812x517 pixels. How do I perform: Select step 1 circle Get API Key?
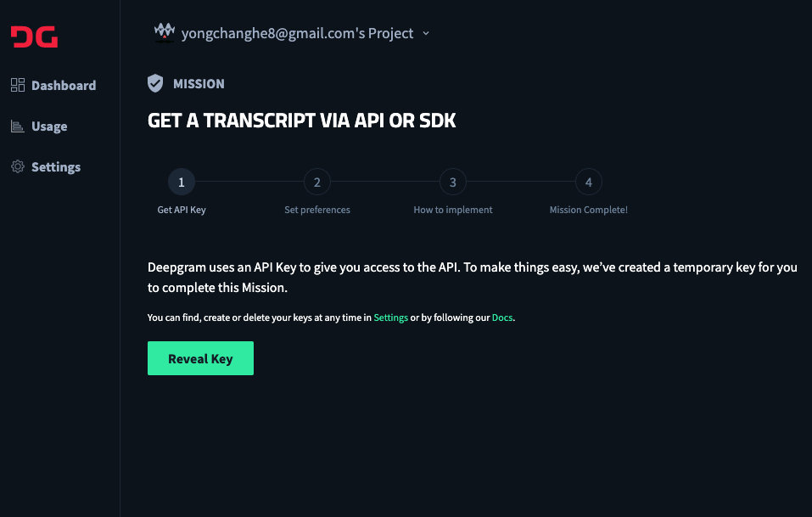click(x=182, y=182)
